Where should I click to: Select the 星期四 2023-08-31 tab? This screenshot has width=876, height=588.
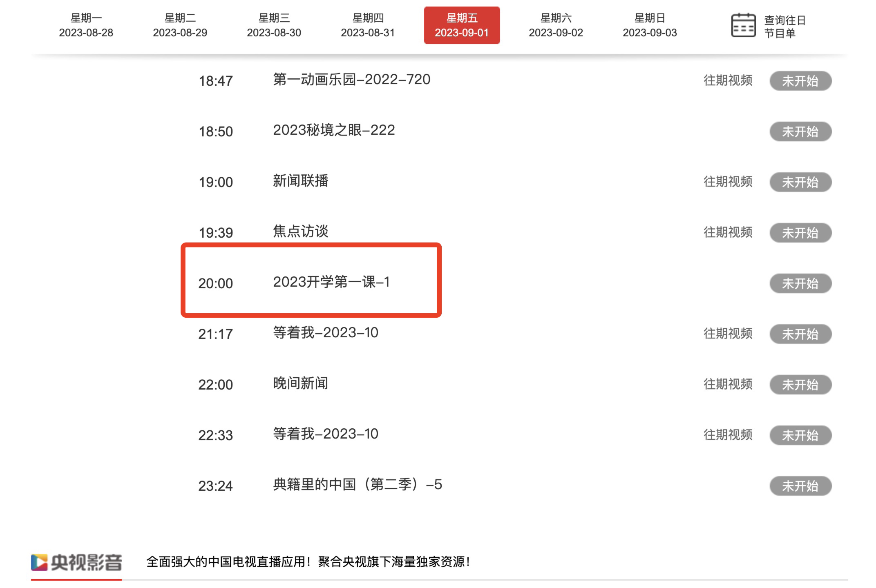point(368,25)
